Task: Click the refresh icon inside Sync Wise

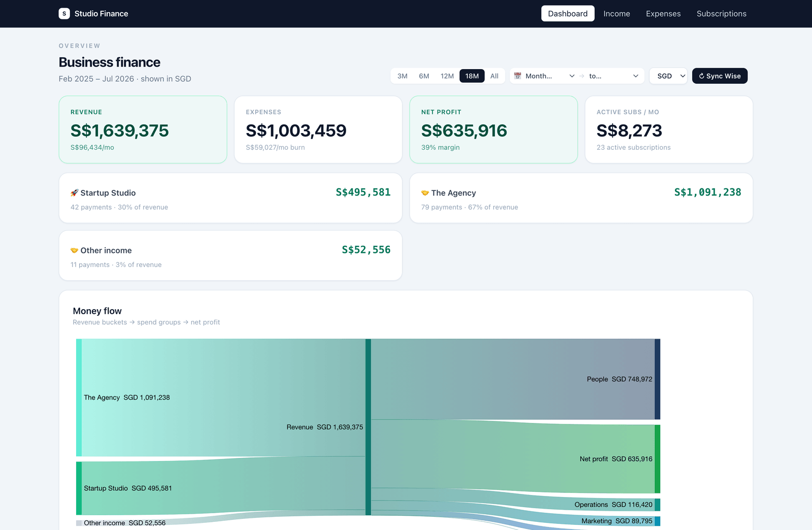Action: [x=702, y=76]
